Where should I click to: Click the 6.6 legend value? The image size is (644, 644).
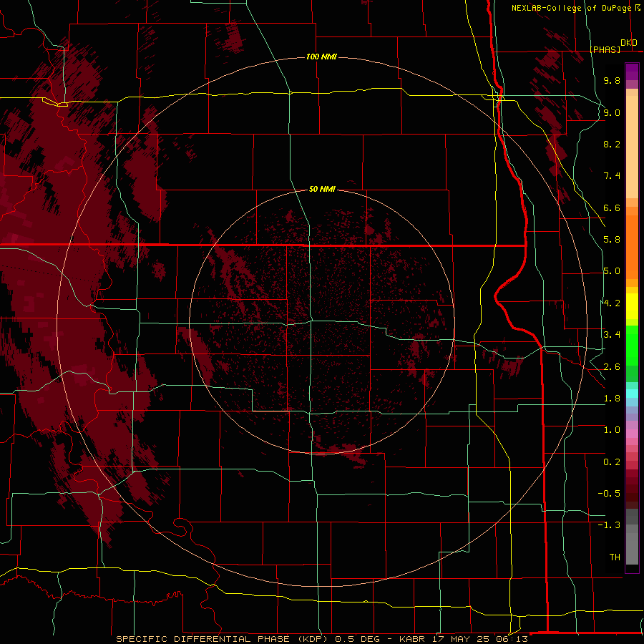(612, 208)
